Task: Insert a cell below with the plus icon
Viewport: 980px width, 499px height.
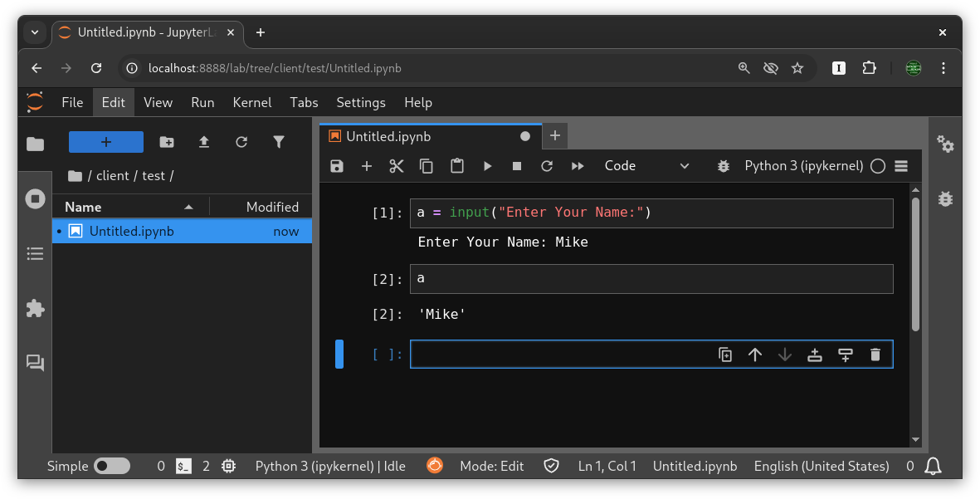Action: 367,166
